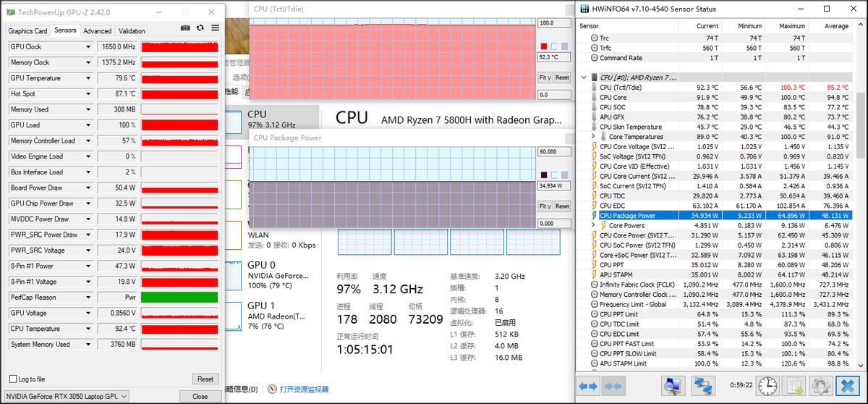Click red color swatch on CPU Tctl/Tdie graph
This screenshot has width=868, height=404.
pos(544,46)
